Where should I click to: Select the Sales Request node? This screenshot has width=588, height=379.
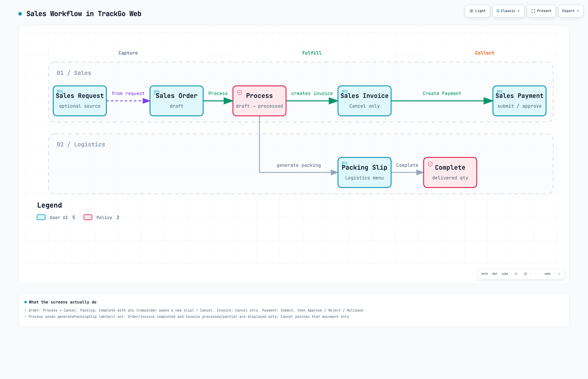80,101
